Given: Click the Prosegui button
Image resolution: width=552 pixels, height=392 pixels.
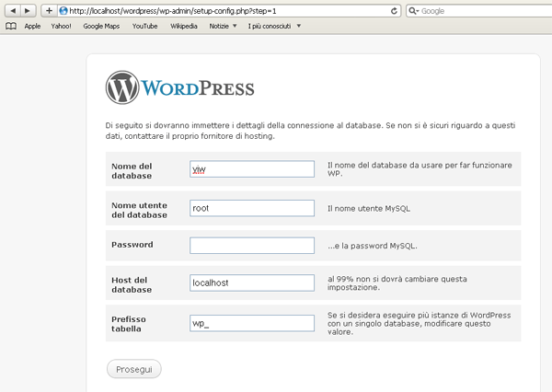Looking at the screenshot, I should (x=134, y=369).
